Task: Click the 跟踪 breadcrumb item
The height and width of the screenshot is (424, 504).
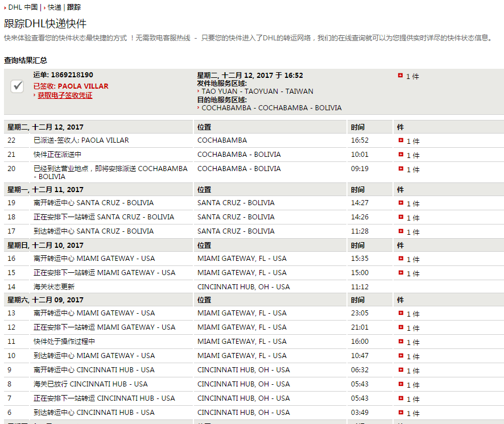Action: (74, 7)
